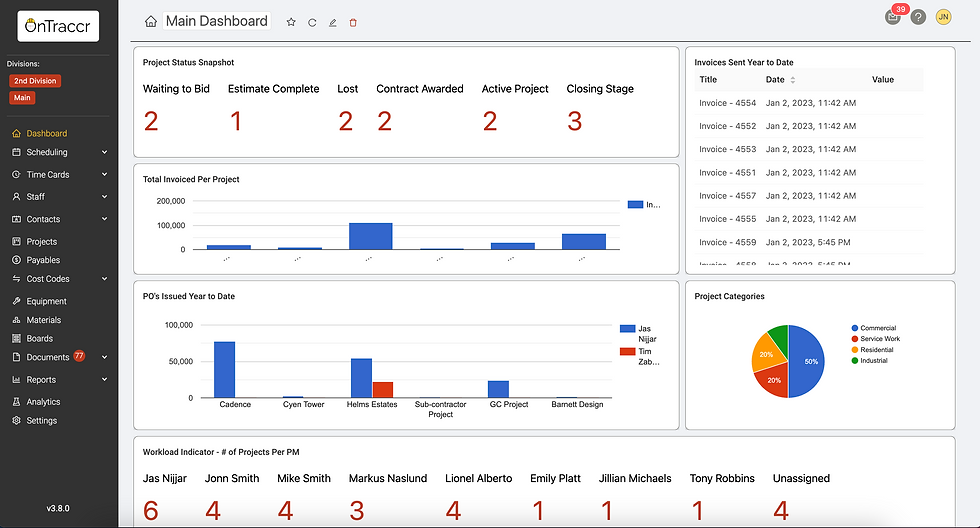Expand the Staff menu chevron
This screenshot has width=980, height=528.
click(104, 197)
